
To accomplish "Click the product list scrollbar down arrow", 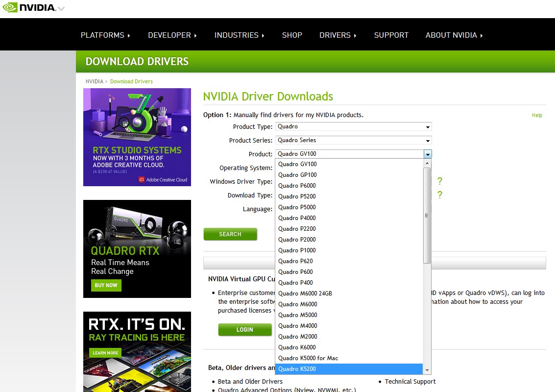I will tap(427, 370).
